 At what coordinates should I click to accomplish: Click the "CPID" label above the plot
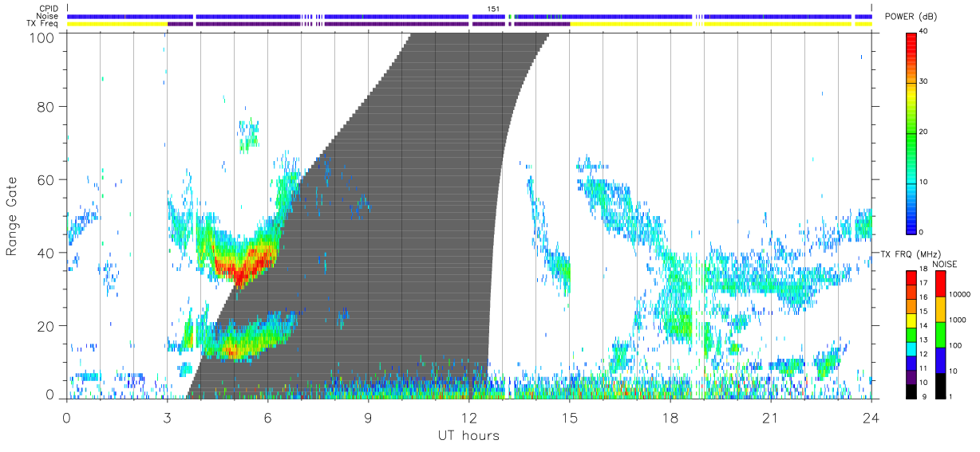click(x=48, y=9)
